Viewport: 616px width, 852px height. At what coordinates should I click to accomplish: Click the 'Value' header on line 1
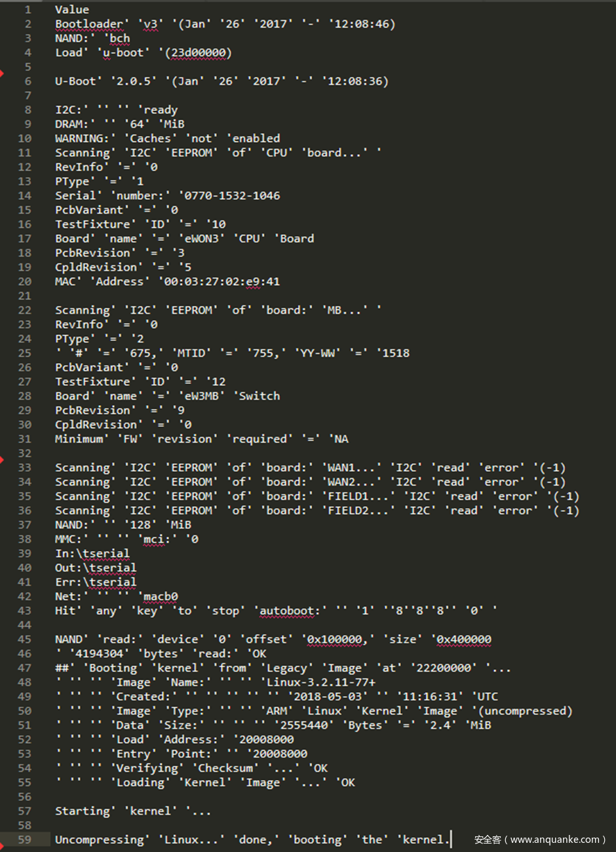[72, 10]
